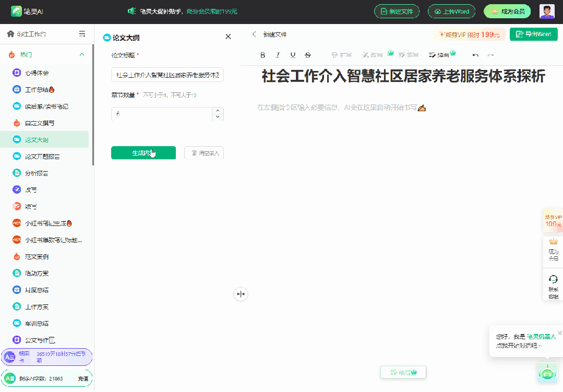Screen dimensions: 563x392
Task: Collapse the 热门 category chevron
Action: tap(81, 54)
